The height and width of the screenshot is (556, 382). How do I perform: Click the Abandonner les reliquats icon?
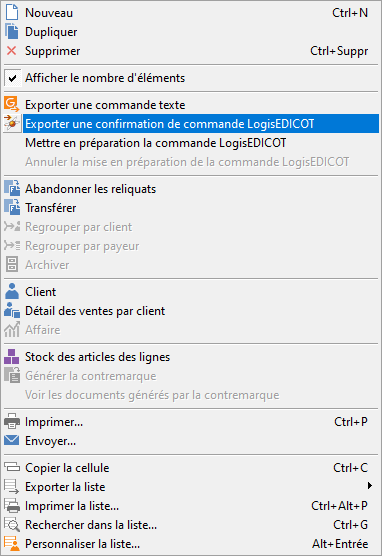pyautogui.click(x=12, y=188)
